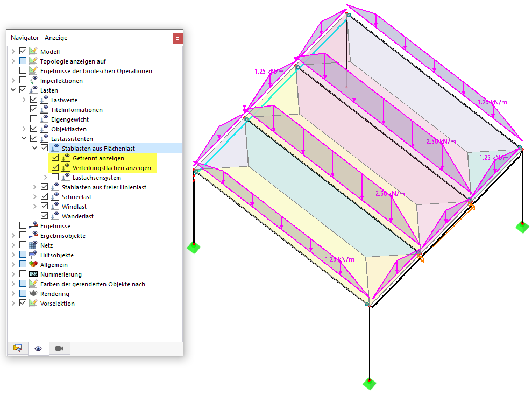Expand Stablasten aus freier Linienlast

[x=34, y=187]
